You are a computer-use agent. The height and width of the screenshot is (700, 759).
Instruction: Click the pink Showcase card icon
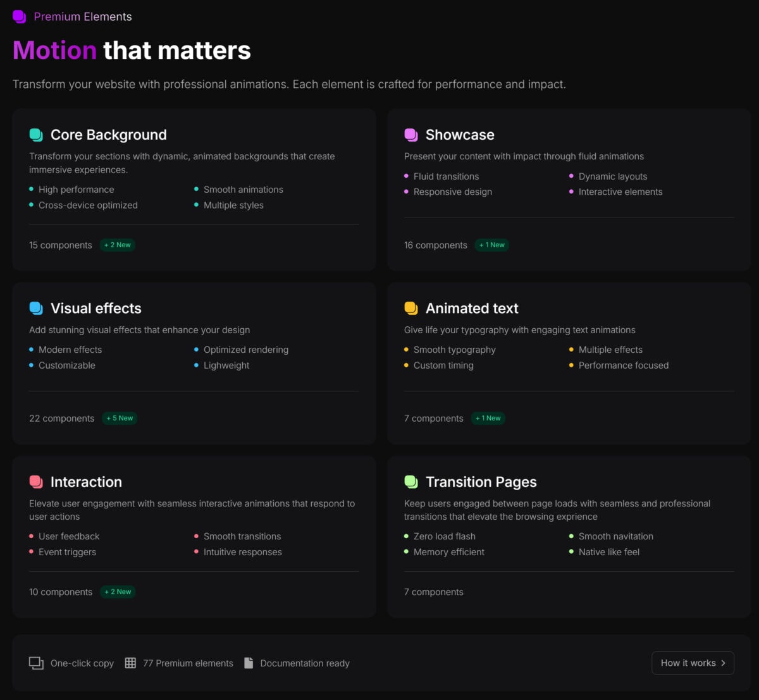click(x=411, y=135)
